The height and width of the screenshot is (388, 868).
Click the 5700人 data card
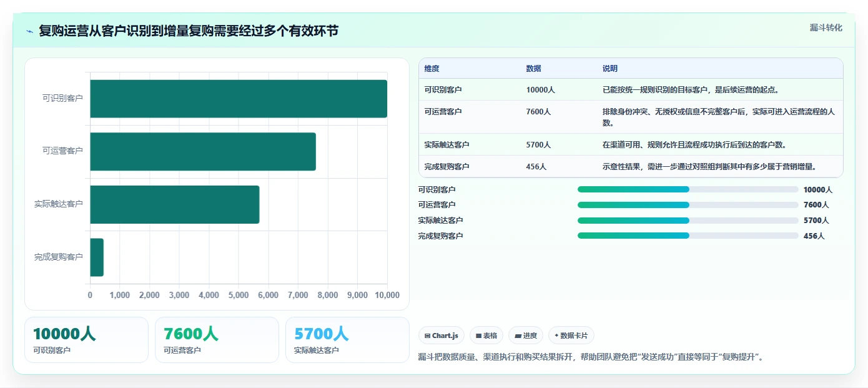[x=347, y=340]
